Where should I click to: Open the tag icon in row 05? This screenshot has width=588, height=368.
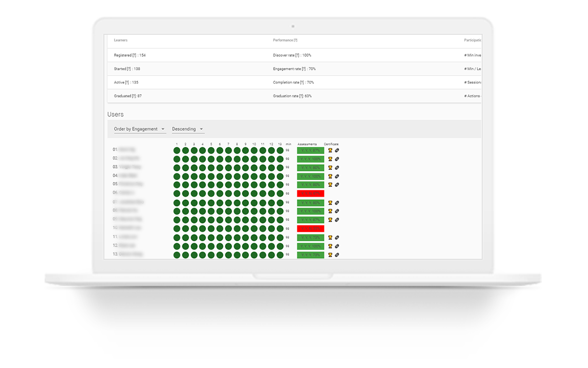tap(336, 184)
